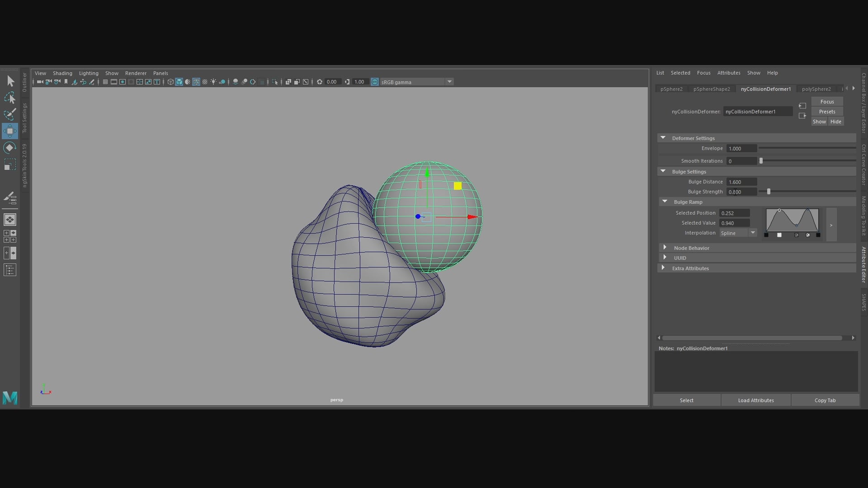Screen dimensions: 868x488
Task: Open the Shading menu in the viewport
Action: [x=62, y=73]
